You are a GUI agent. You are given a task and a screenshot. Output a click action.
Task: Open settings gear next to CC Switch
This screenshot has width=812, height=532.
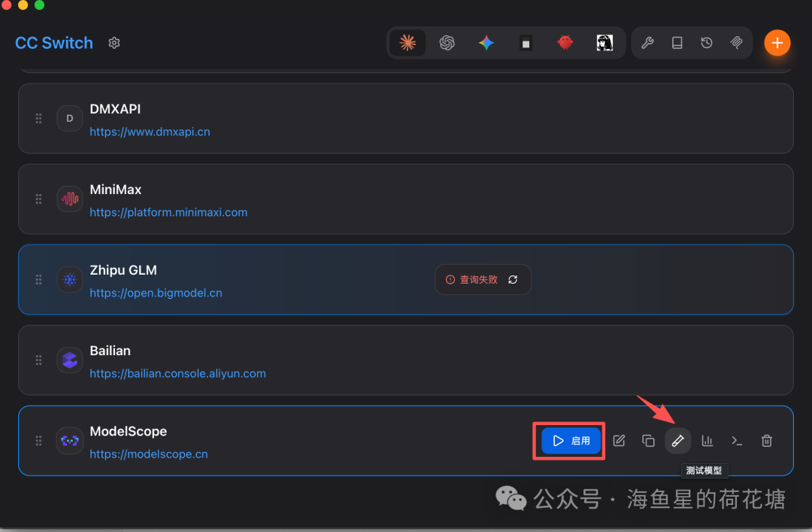[114, 43]
